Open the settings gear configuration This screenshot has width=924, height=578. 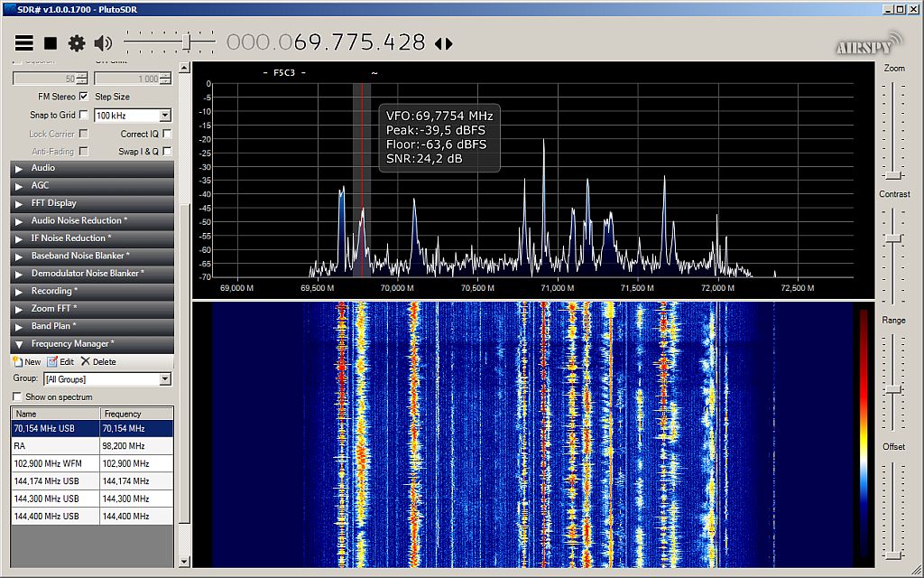click(x=77, y=43)
